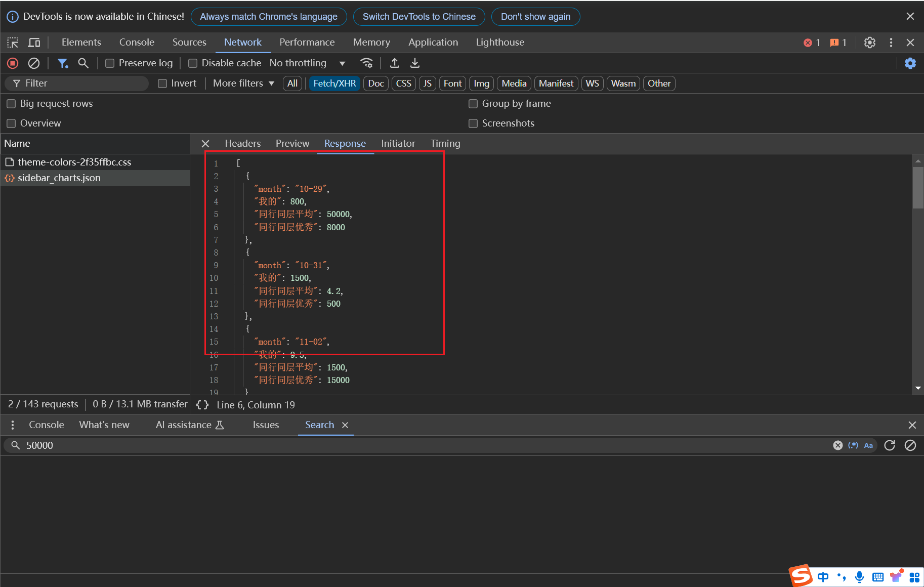Stop recording network log
Screen dimensions: 924x587
point(13,63)
